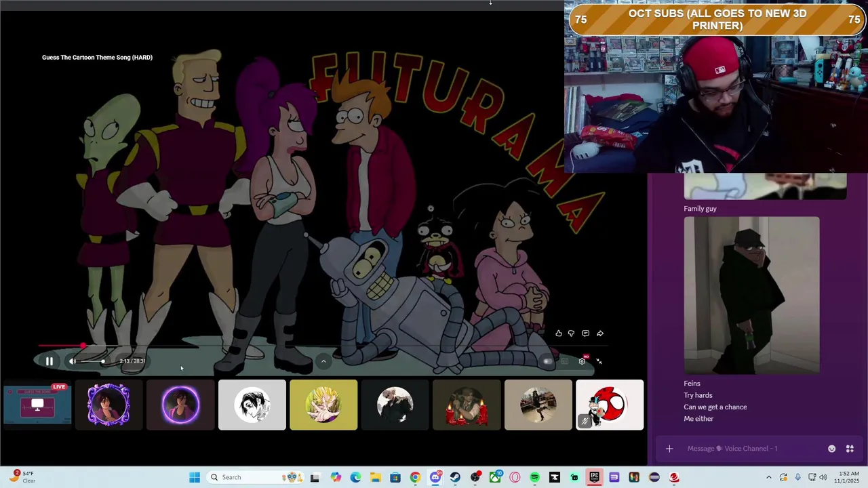868x488 pixels.
Task: Switch to Discord in the taskbar
Action: (435, 477)
